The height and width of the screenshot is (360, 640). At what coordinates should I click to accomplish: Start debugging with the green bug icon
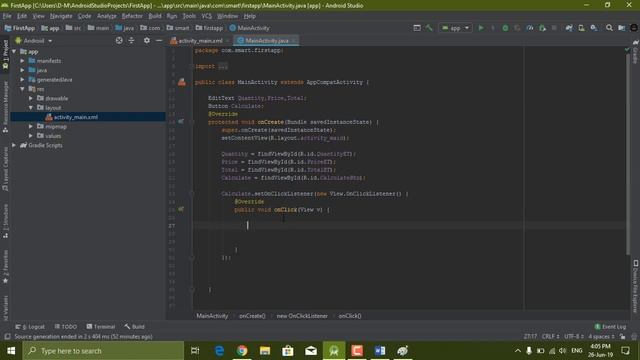coord(505,28)
